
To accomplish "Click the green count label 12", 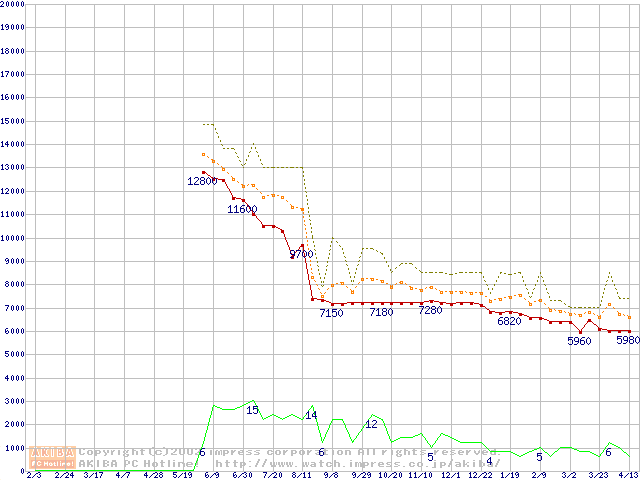I will tap(371, 424).
